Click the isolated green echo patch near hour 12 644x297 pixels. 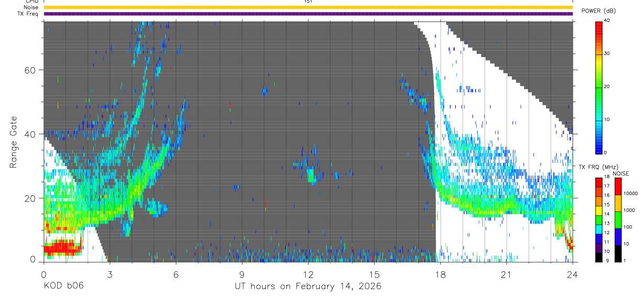[311, 174]
